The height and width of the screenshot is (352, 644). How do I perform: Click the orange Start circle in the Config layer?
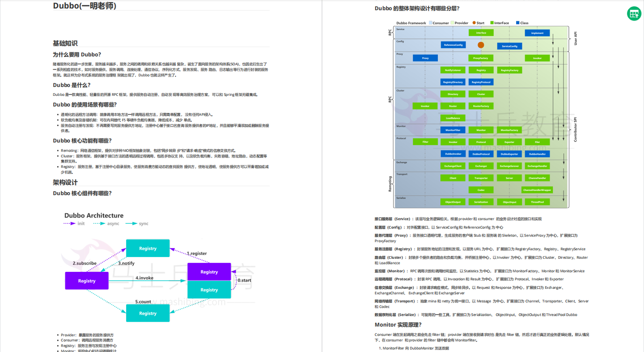481,45
